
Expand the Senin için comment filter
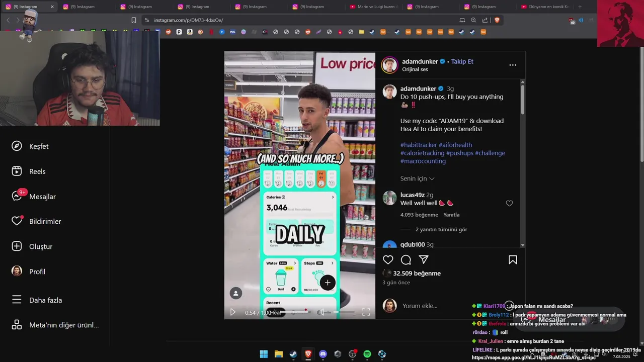coord(417,178)
